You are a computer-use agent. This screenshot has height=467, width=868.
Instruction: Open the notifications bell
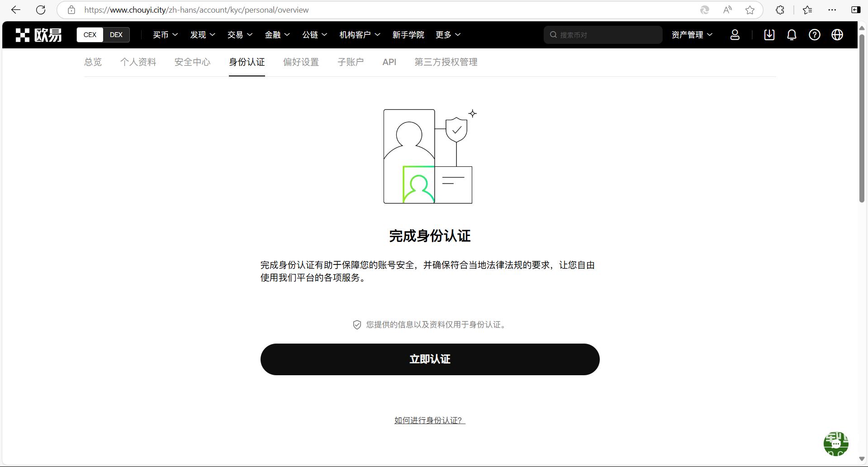tap(792, 35)
